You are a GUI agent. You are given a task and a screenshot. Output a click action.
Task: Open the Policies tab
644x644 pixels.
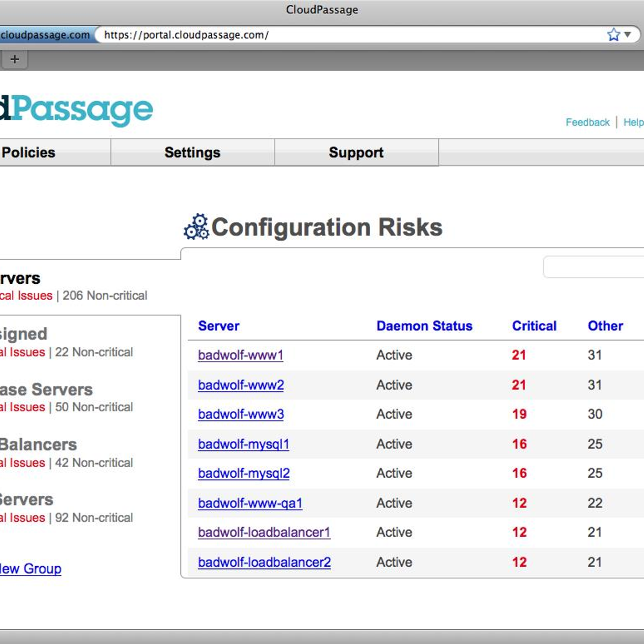[28, 152]
